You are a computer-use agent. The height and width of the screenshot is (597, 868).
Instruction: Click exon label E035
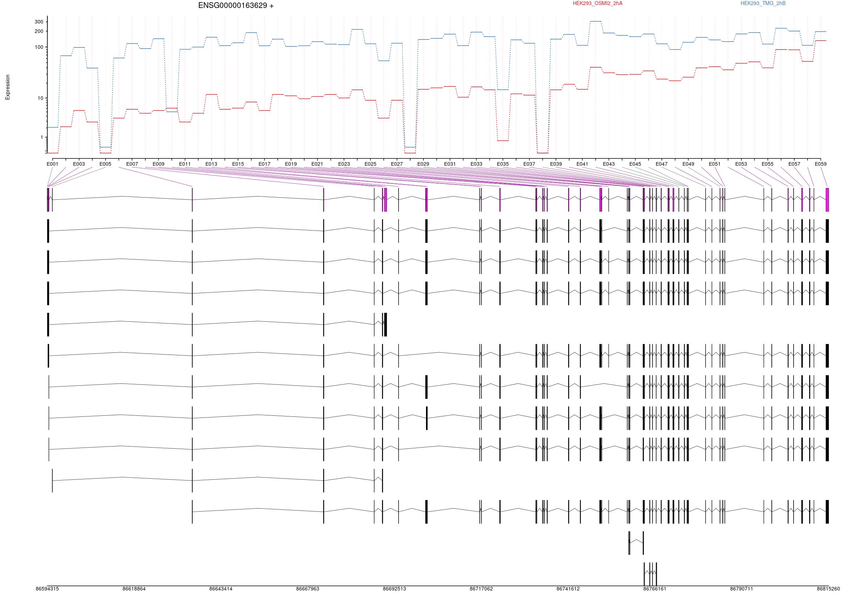click(503, 164)
